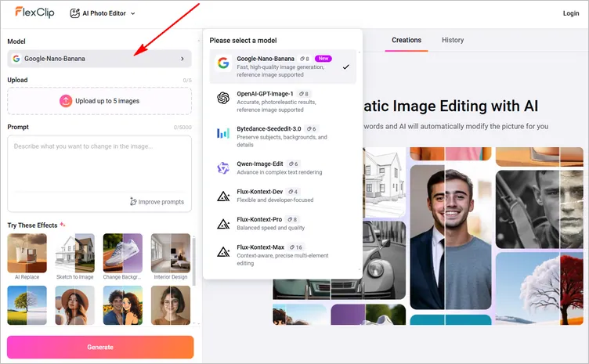This screenshot has width=589, height=364.
Task: Select the tree seasons effect thumbnail
Action: pyautogui.click(x=27, y=305)
